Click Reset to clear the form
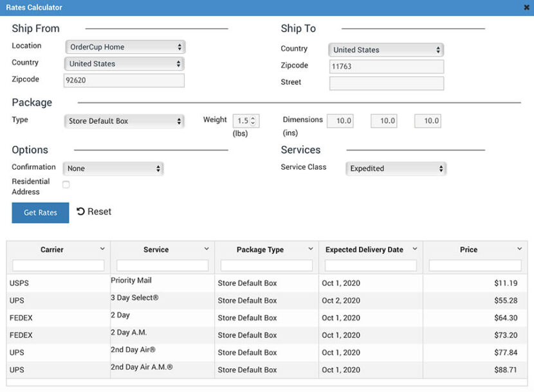 [x=94, y=211]
